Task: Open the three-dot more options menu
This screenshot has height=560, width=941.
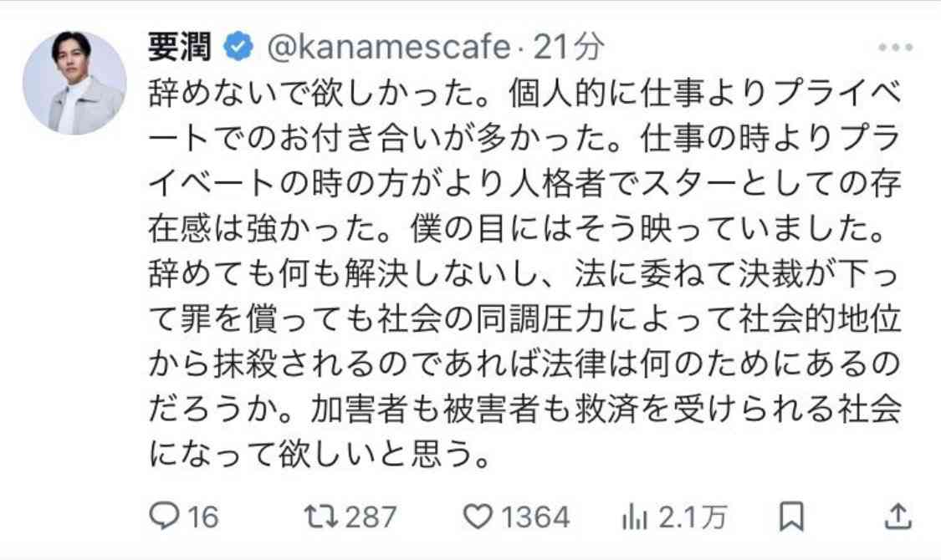Action: click(x=895, y=48)
